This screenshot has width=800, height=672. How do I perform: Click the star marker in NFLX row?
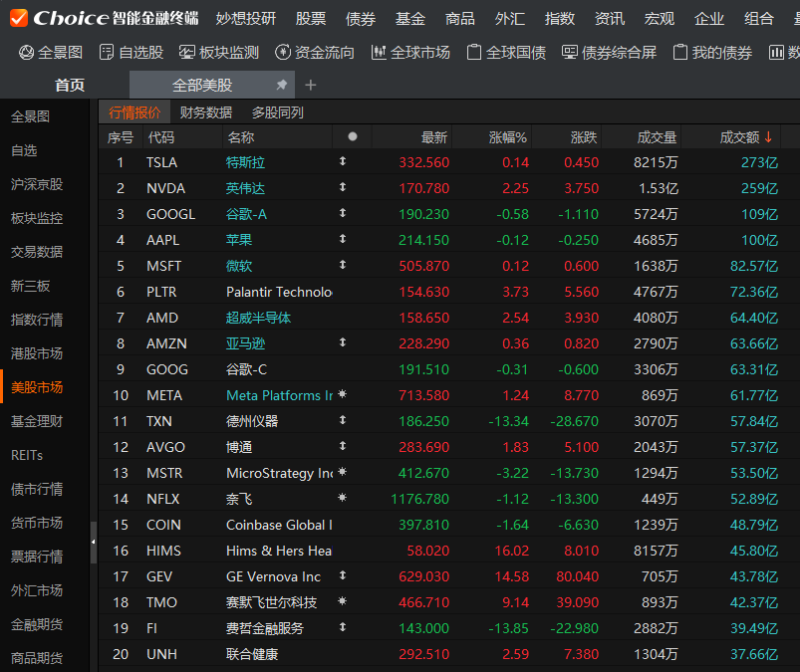coord(343,498)
